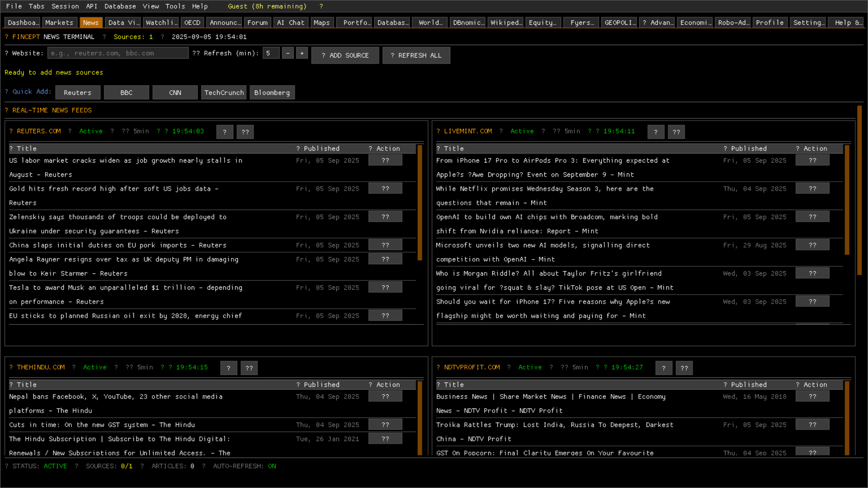Image resolution: width=868 pixels, height=488 pixels.
Task: Click the single-icon button in the REUTERS.COM feed header
Action: click(x=225, y=132)
